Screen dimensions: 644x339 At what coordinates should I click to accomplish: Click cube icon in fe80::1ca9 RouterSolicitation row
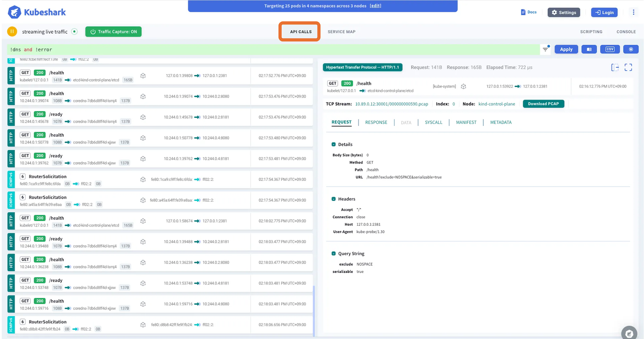[x=143, y=179]
